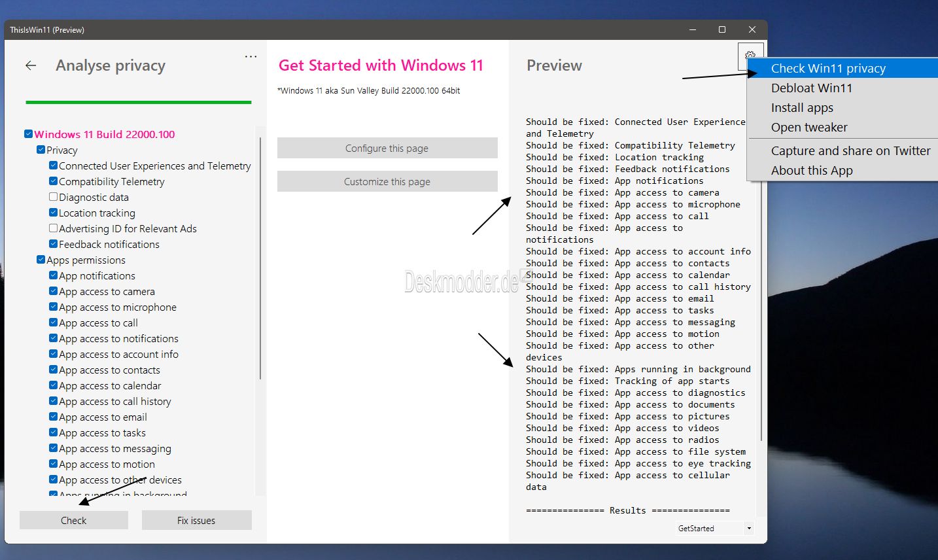Screen dimensions: 938x560
Task: Click the Analyse privacy heading
Action: point(111,65)
